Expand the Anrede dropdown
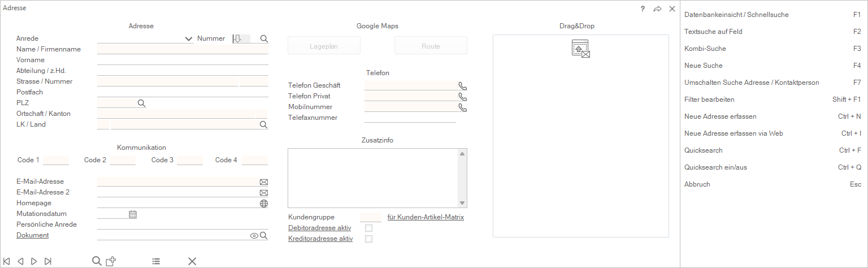Viewport: 868px width, 268px height. point(189,39)
